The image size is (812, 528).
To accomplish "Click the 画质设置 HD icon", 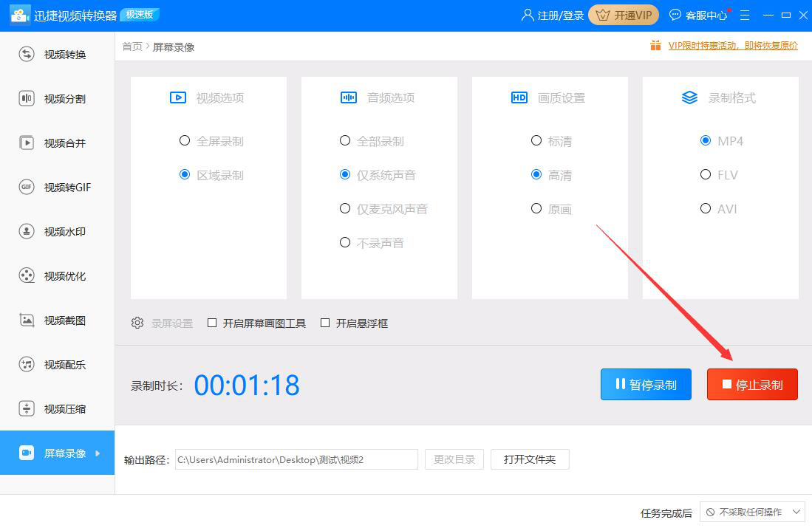I will [x=519, y=97].
